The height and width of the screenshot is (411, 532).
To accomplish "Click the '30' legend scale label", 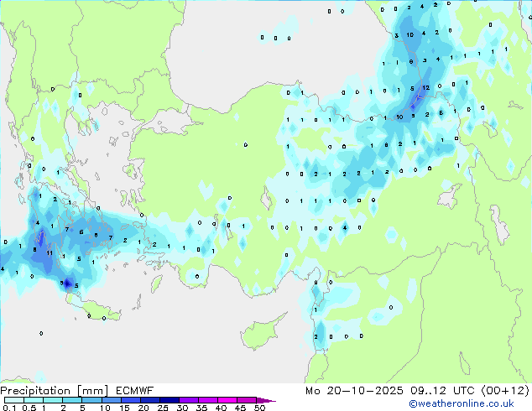I will [x=182, y=408].
